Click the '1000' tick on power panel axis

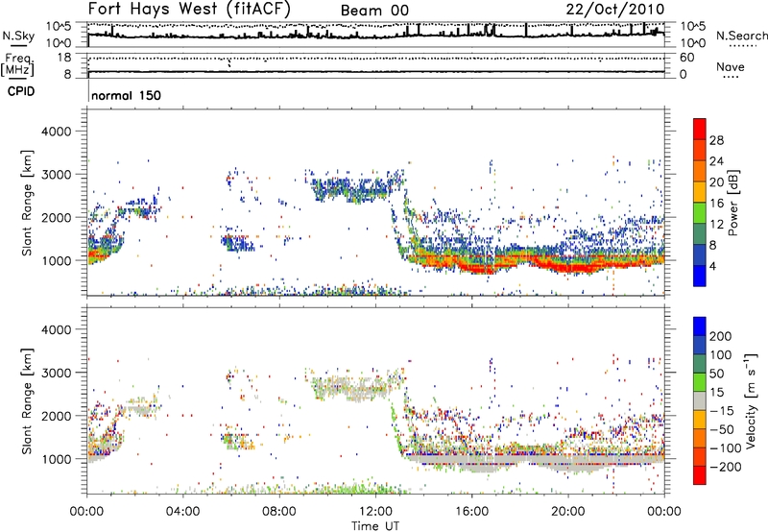click(57, 260)
